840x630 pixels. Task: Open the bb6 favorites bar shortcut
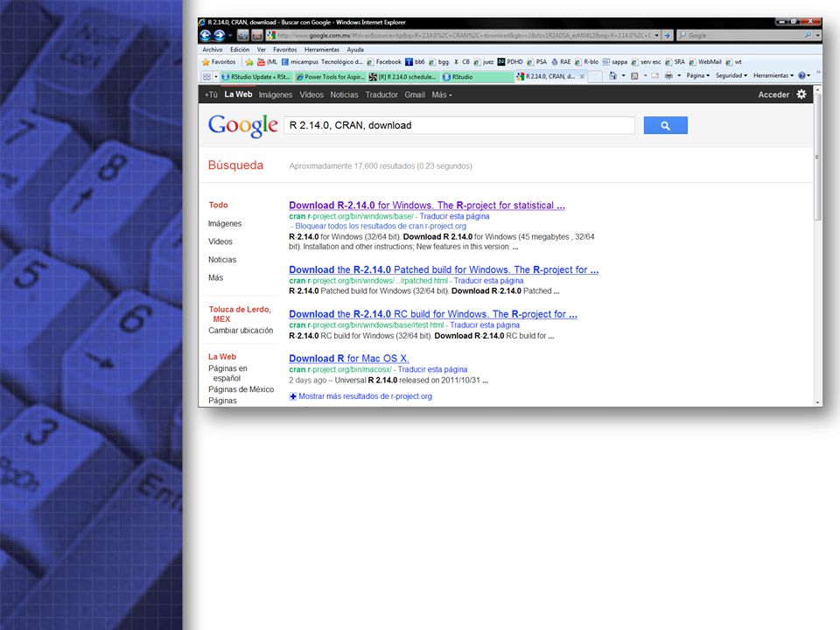[x=415, y=62]
